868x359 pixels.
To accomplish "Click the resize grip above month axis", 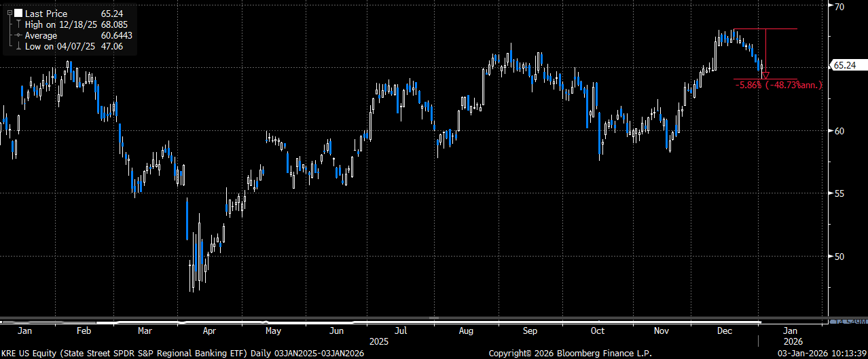I will pos(434,318).
